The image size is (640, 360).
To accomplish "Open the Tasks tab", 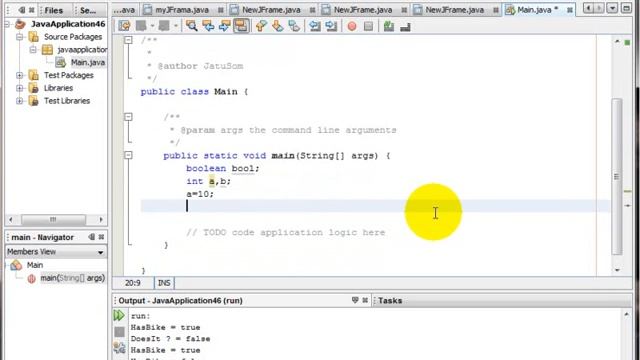I will 390,300.
